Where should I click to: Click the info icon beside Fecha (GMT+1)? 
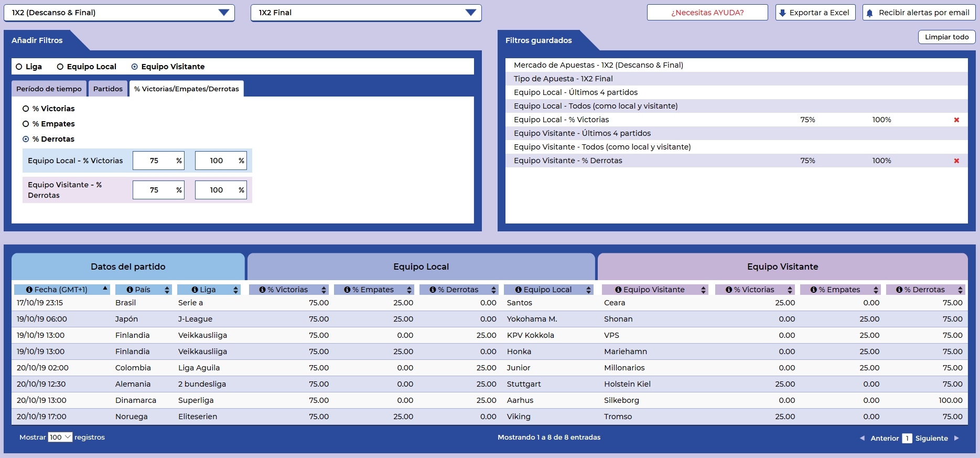29,290
